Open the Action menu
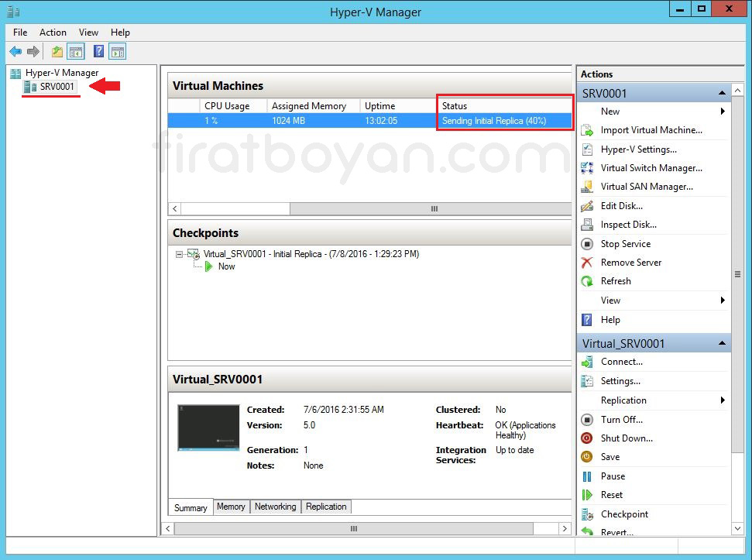The image size is (752, 560). (x=53, y=32)
